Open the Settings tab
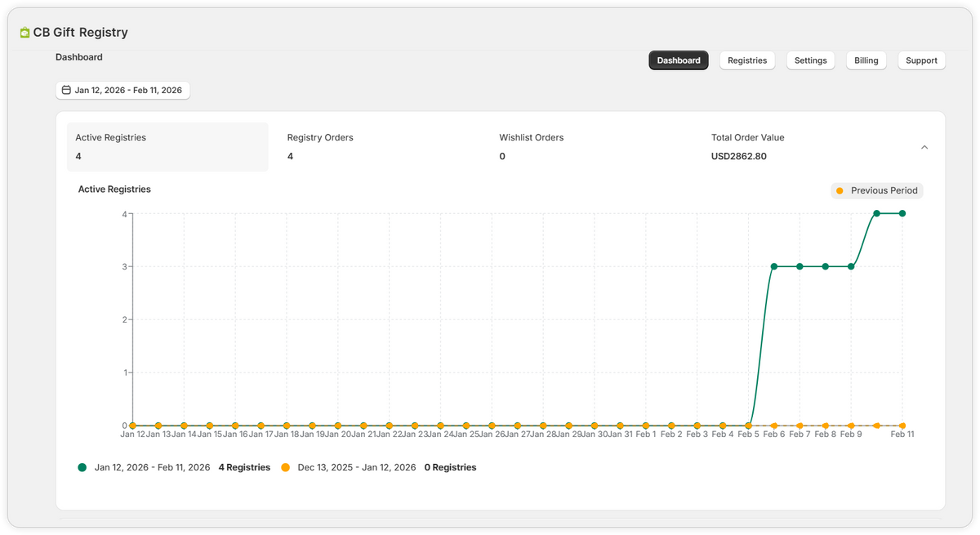This screenshot has height=535, width=980. (811, 60)
